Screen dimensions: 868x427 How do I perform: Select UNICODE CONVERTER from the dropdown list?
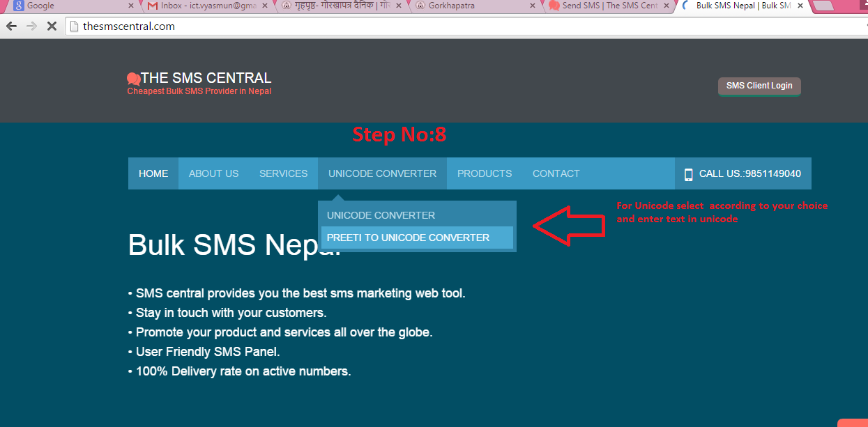pyautogui.click(x=417, y=215)
